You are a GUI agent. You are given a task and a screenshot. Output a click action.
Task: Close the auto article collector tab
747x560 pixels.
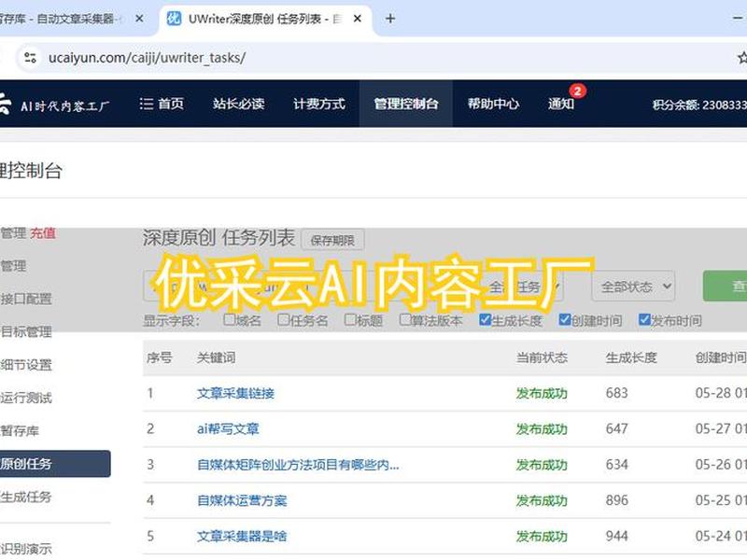[x=139, y=19]
